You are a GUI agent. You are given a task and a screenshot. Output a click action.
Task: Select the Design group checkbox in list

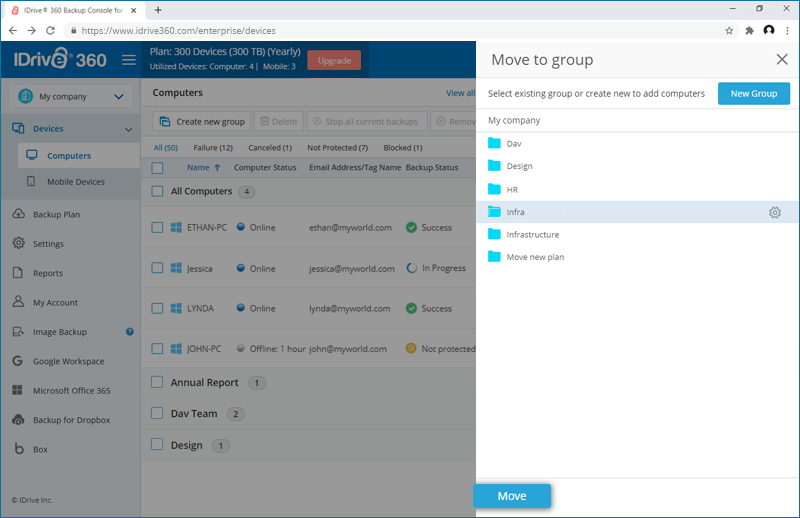(157, 445)
